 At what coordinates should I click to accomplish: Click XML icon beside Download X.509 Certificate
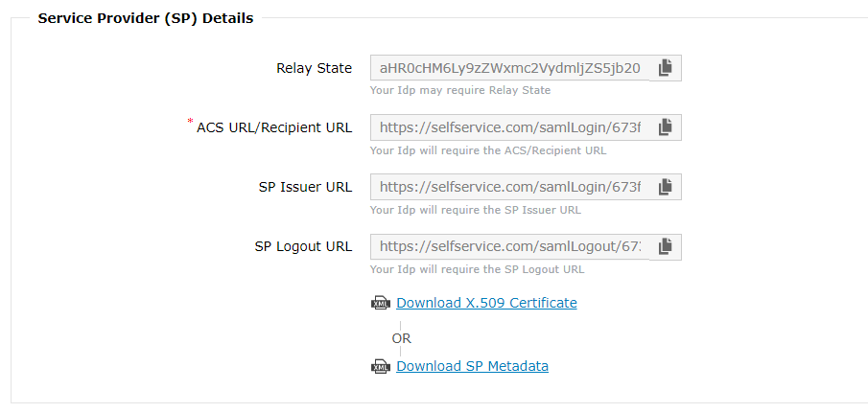pyautogui.click(x=381, y=304)
